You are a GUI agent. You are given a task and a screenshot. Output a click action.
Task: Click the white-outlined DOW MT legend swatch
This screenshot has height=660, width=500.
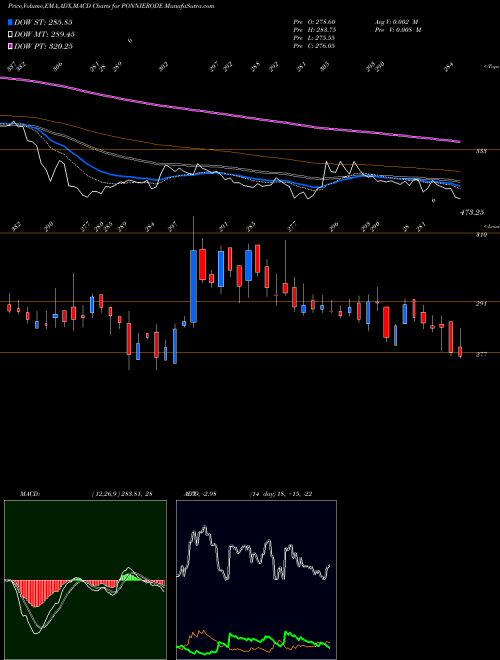coord(11,34)
